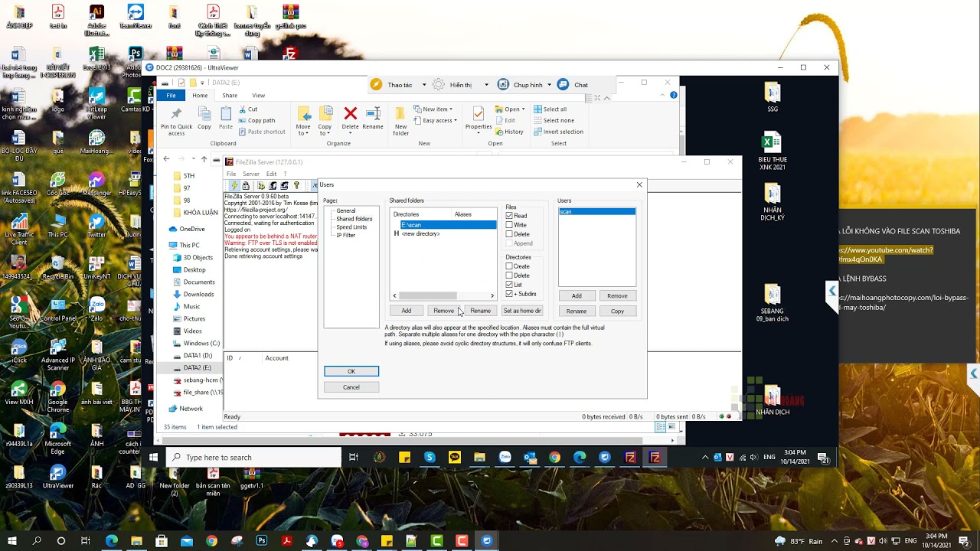Click the Set as home dir button
The height and width of the screenshot is (551, 980).
click(522, 311)
